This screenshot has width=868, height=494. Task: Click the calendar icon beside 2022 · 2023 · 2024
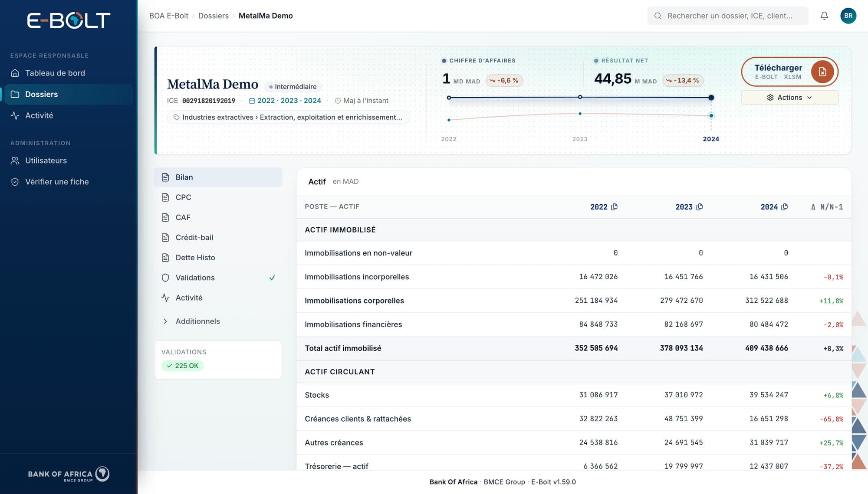252,101
